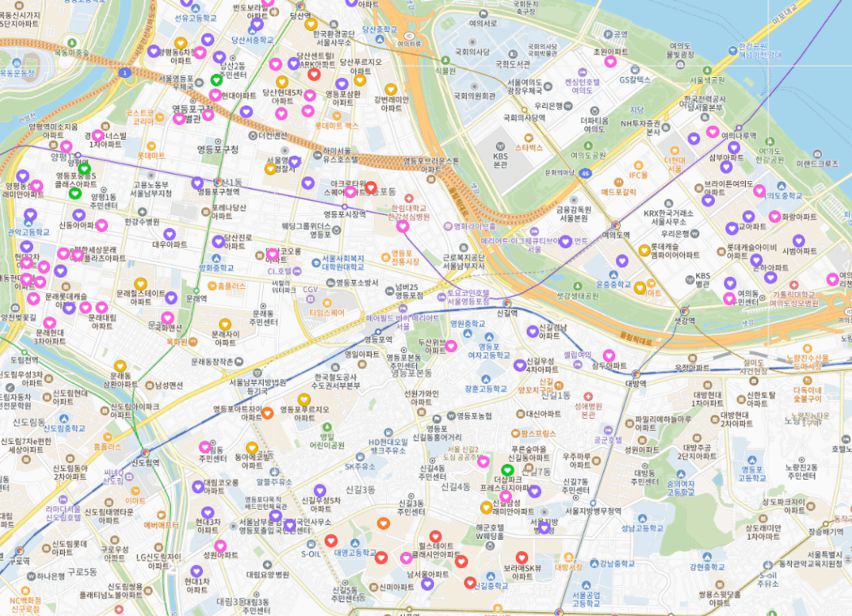
Task: Click the green heart marker at 더샵파크 프레스티지아파트
Action: pos(507,470)
